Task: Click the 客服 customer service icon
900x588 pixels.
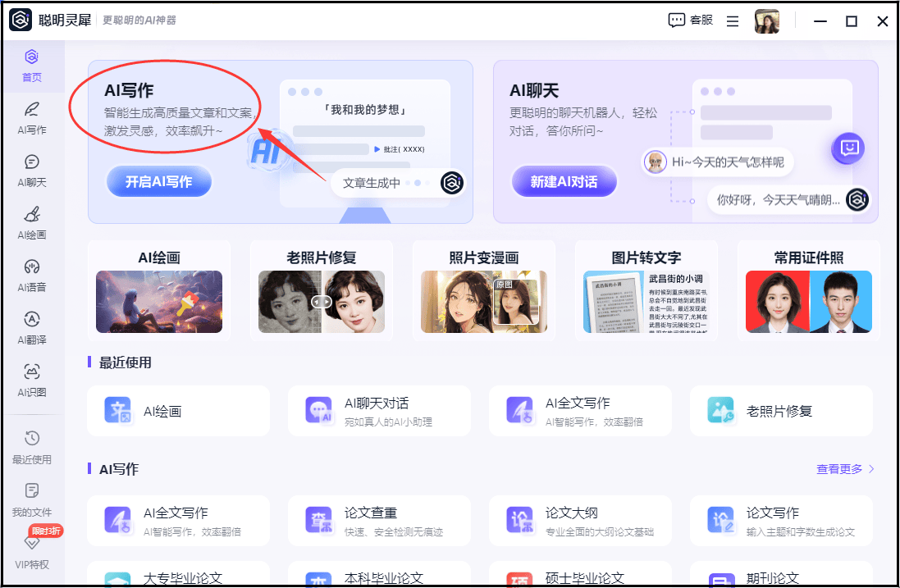Action: pyautogui.click(x=678, y=21)
